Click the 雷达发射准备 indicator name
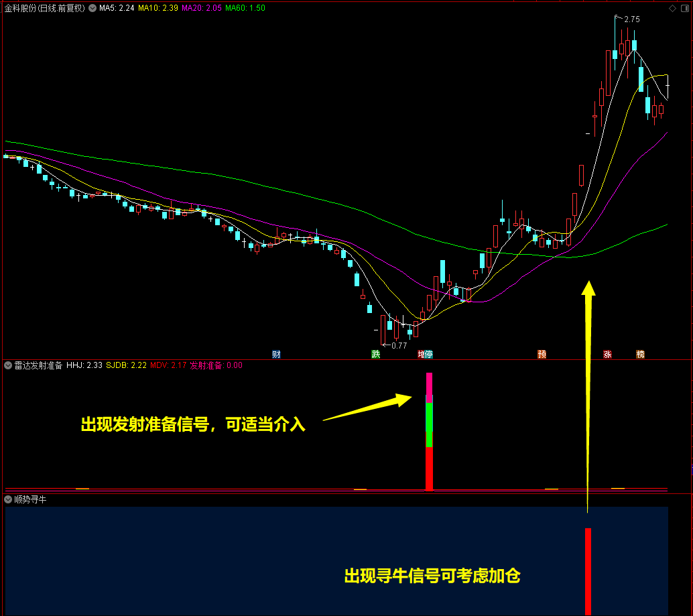 [x=38, y=365]
